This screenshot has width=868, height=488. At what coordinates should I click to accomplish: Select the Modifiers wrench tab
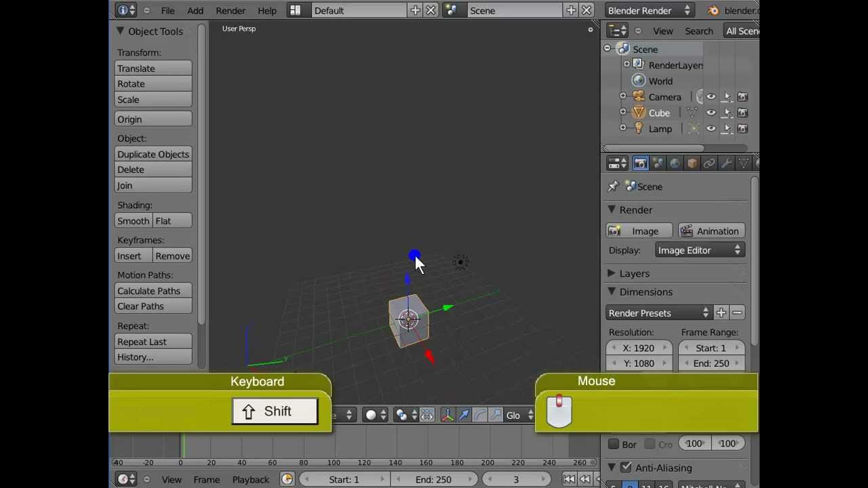coord(726,163)
